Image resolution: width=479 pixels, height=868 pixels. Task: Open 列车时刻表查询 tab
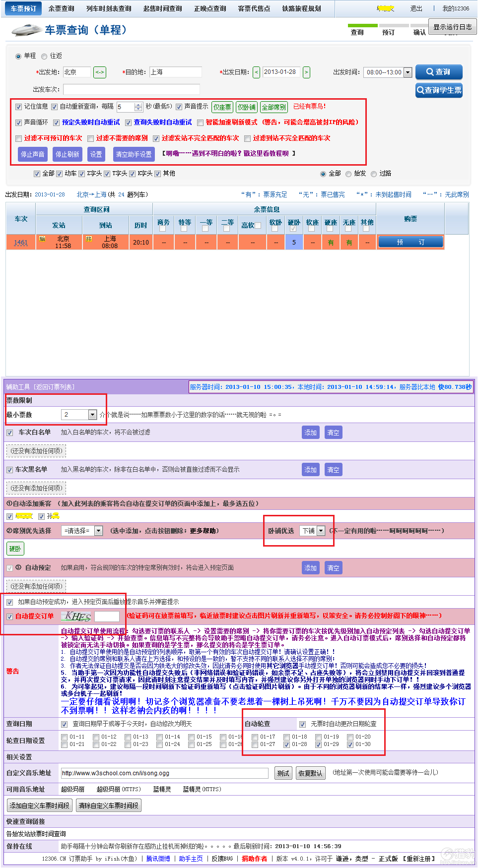pos(109,8)
